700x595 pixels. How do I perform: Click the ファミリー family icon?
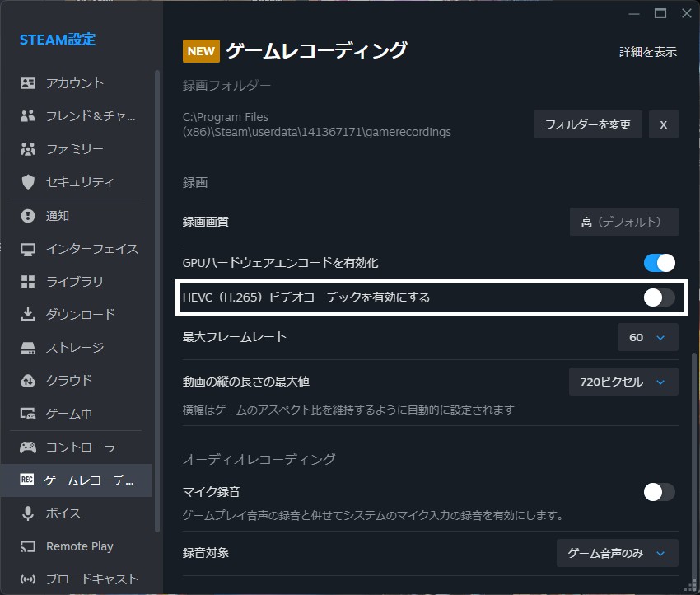[28, 148]
